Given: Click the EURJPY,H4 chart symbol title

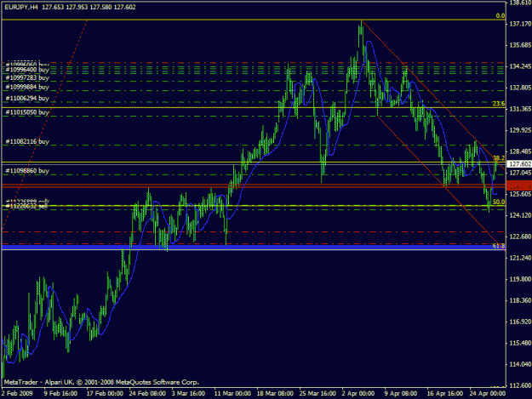Looking at the screenshot, I should 21,7.
